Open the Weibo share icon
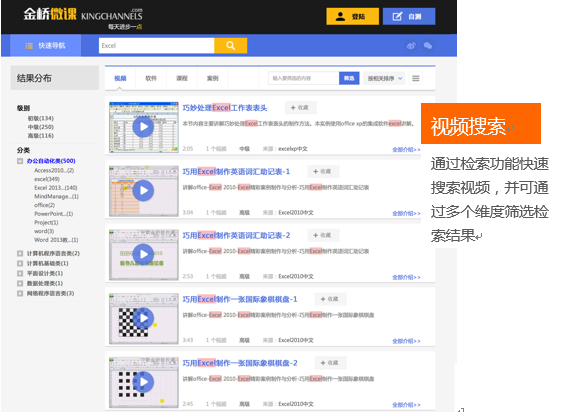Viewport: 562px width, 412px height. coord(411,46)
